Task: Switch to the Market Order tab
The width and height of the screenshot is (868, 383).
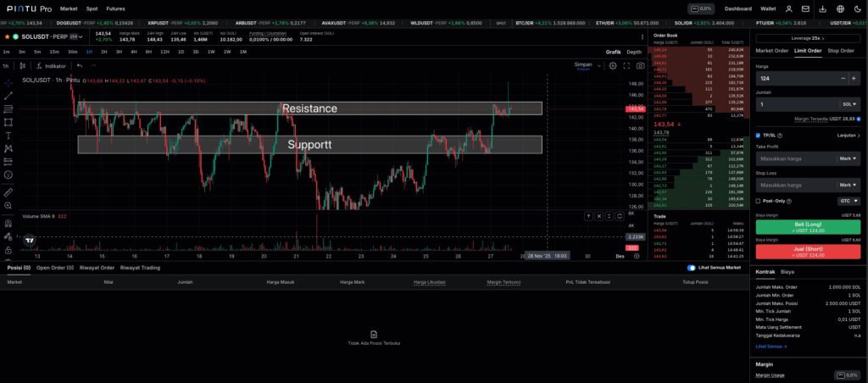Action: click(771, 51)
